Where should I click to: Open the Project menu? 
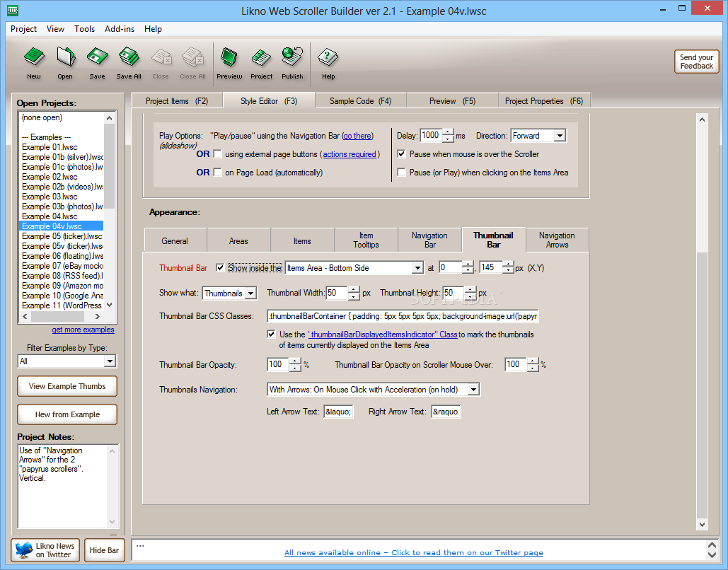click(23, 29)
